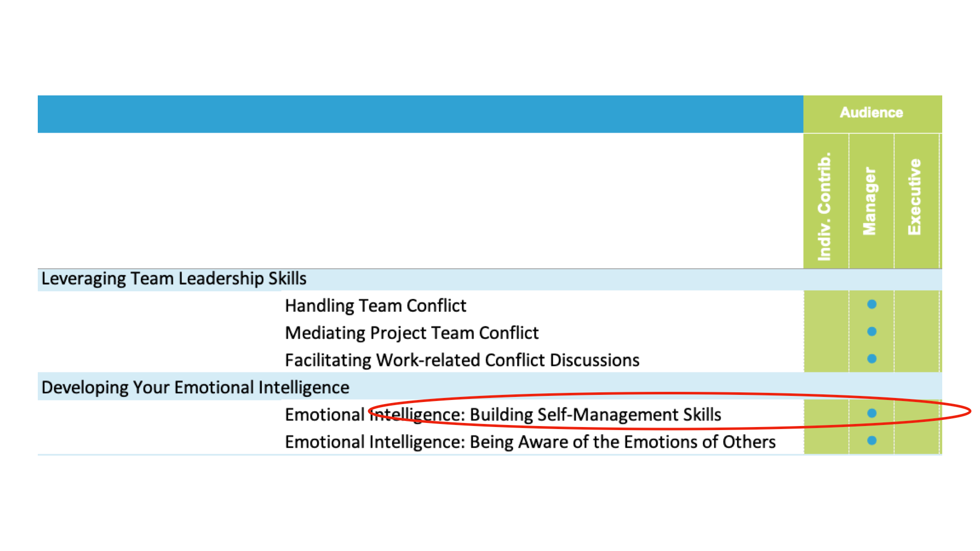Open the Handling Team Conflict course
Screen dimensions: 980x551
[376, 306]
